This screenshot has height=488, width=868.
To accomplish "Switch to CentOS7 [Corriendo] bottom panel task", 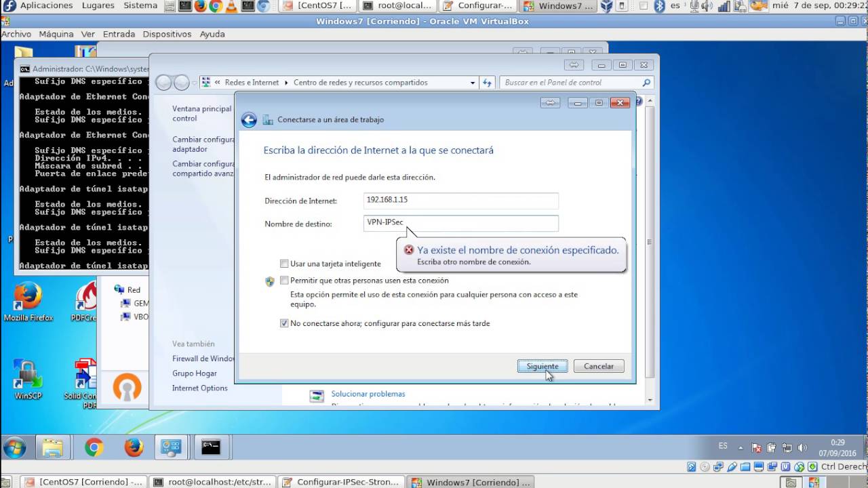I will [x=83, y=482].
